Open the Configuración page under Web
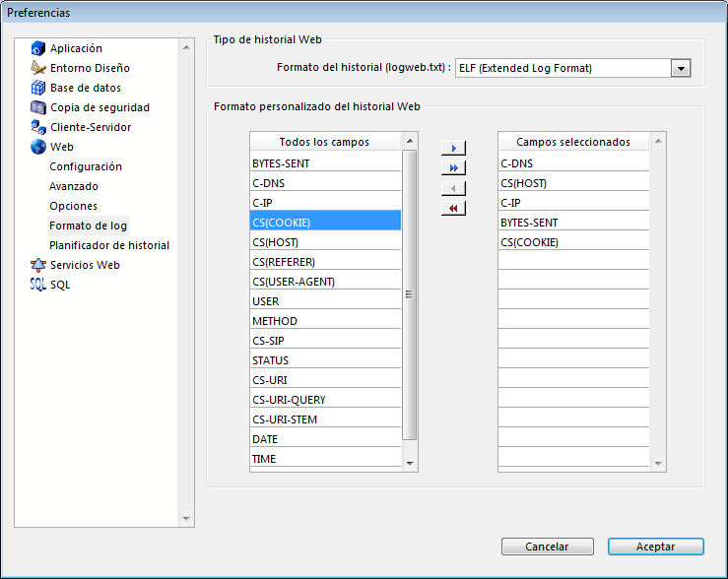 [x=86, y=166]
